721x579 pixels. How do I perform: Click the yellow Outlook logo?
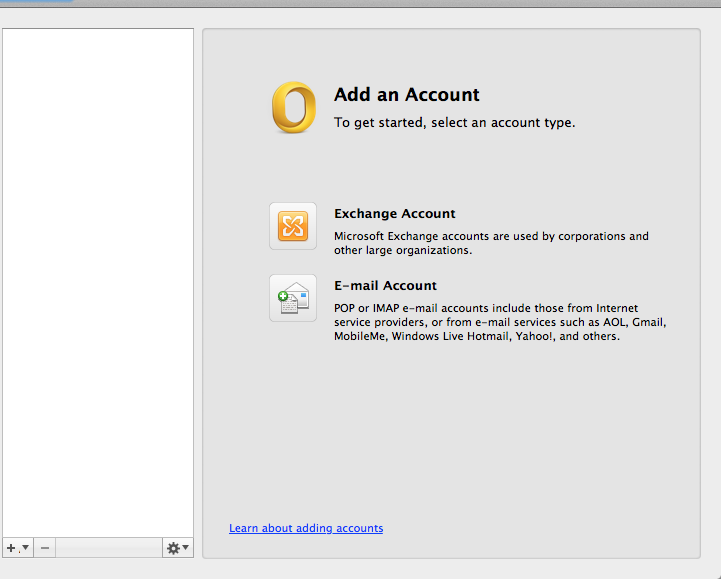(x=294, y=108)
